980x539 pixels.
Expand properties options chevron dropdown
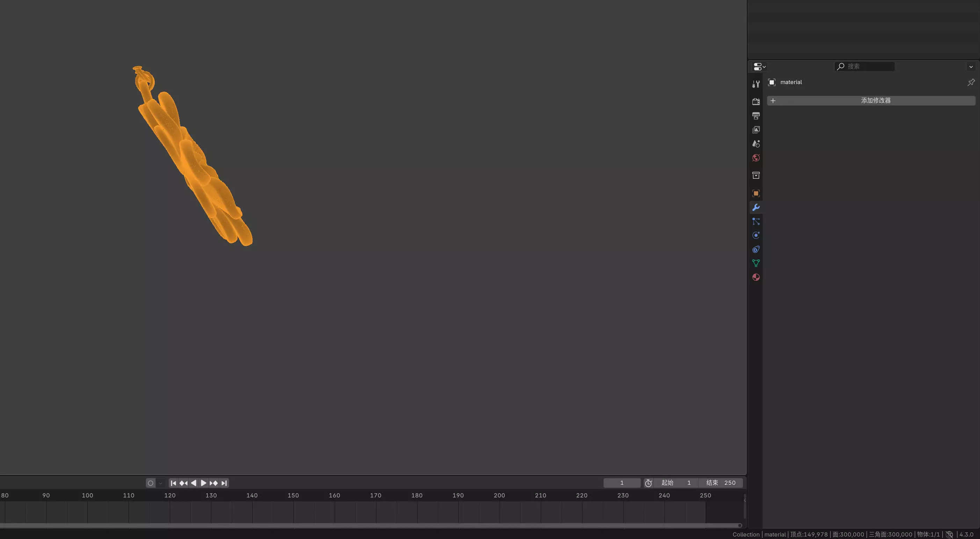click(x=971, y=67)
